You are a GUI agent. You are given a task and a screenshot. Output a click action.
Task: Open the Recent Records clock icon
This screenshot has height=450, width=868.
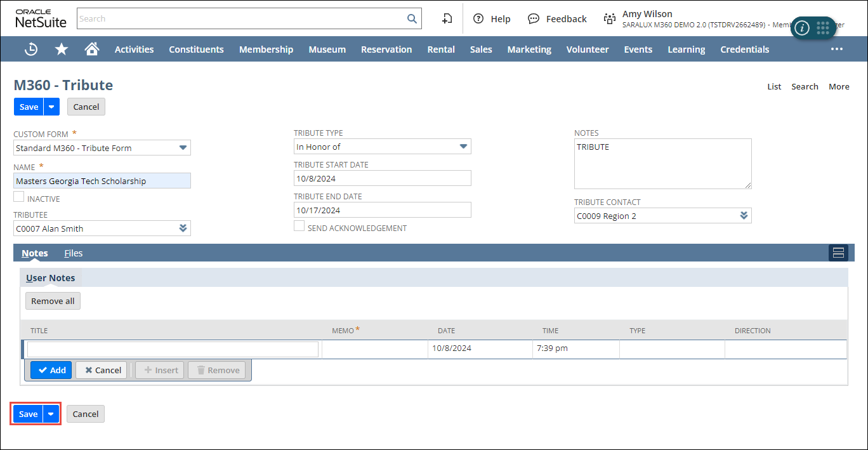tap(31, 49)
